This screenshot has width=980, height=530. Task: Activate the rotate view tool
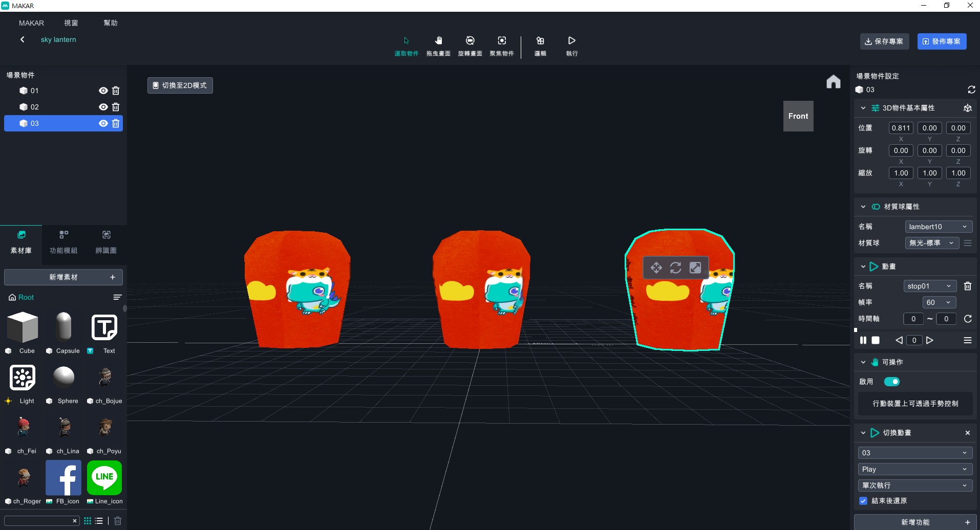pyautogui.click(x=470, y=41)
